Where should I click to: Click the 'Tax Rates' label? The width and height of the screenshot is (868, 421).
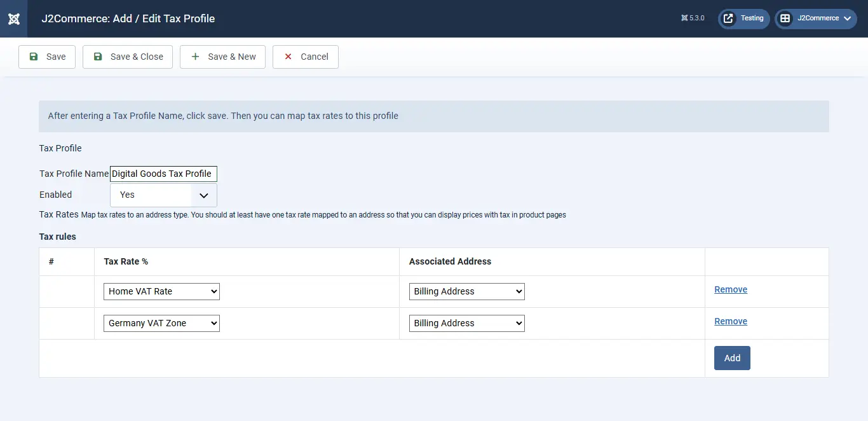pos(59,214)
